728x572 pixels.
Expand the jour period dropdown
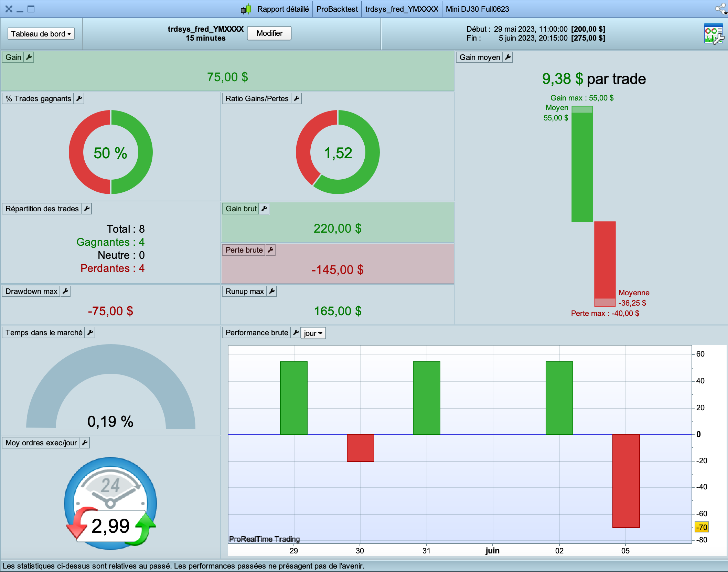coord(313,333)
